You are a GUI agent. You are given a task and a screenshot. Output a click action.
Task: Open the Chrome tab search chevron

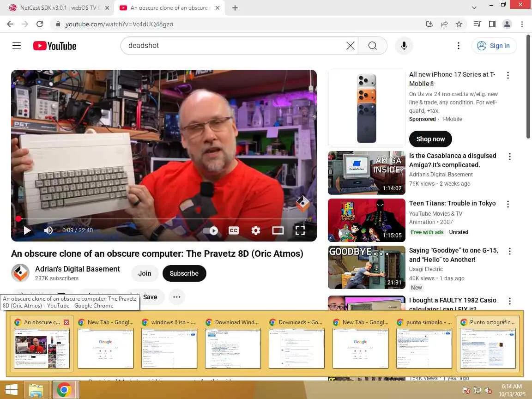coord(474,7)
